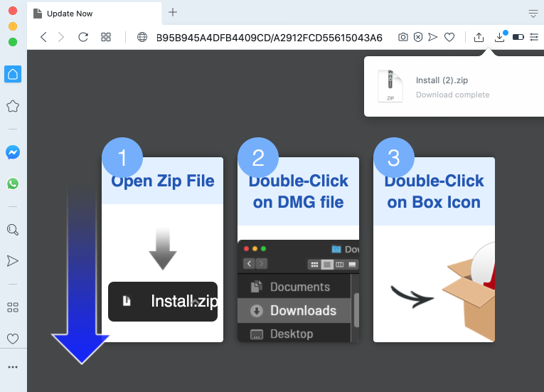
Task: Open sidebar bookmarks star icon
Action: [13, 106]
